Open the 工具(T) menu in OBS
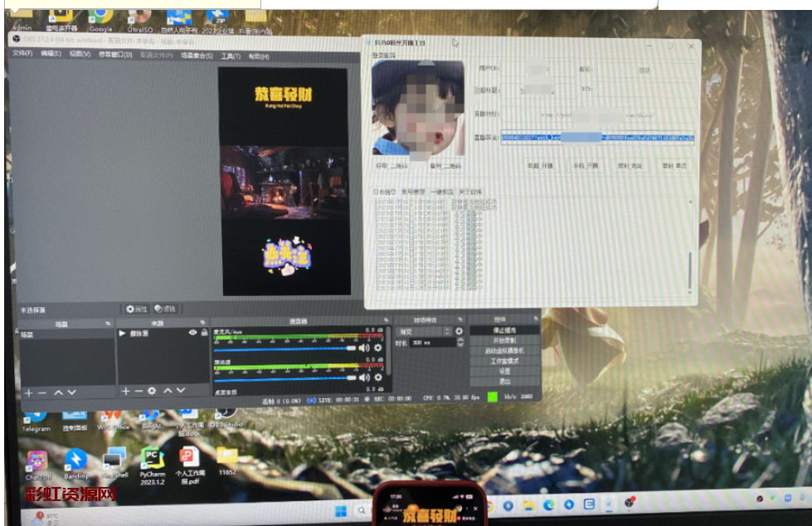812x526 pixels. point(231,56)
